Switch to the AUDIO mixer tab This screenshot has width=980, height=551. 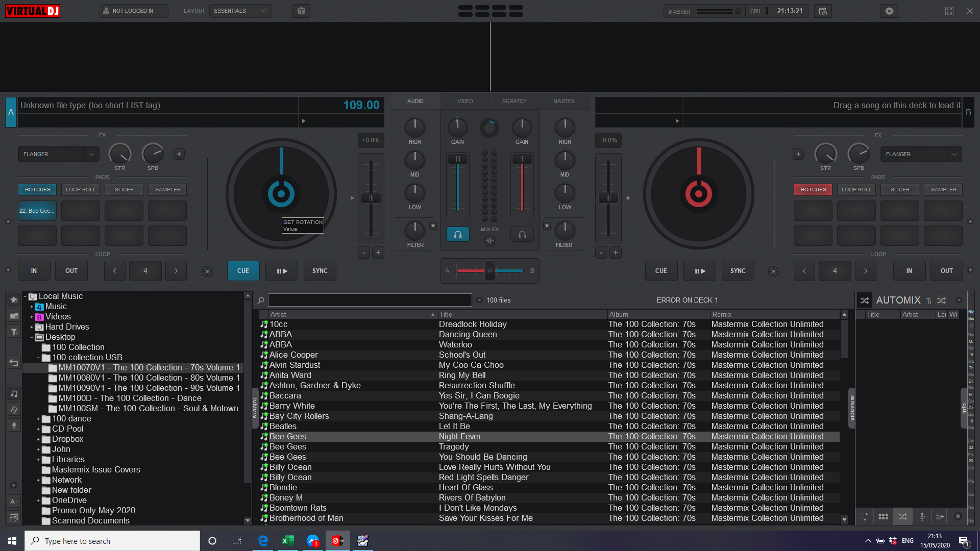(415, 101)
